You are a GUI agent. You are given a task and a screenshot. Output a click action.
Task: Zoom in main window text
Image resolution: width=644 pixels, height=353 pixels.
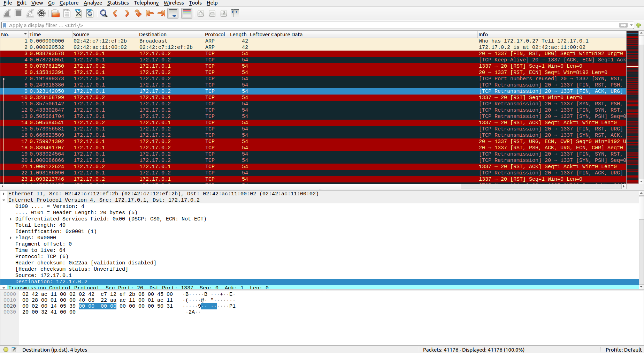pyautogui.click(x=201, y=14)
